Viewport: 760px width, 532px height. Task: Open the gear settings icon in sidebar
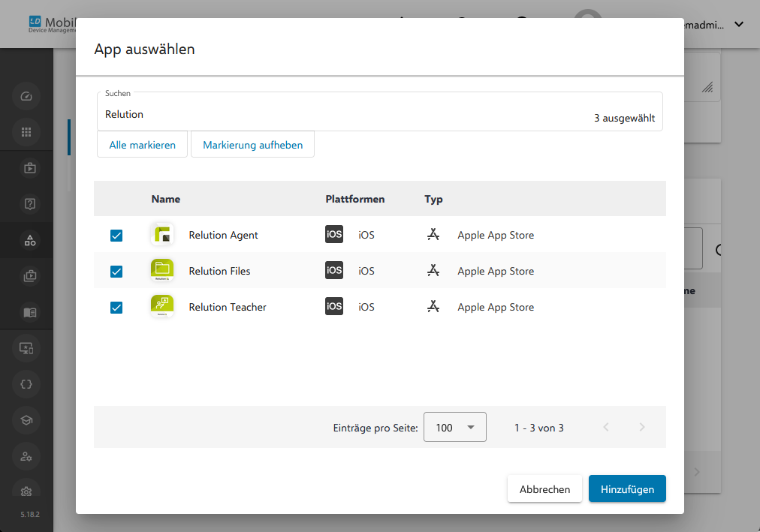tap(26, 491)
